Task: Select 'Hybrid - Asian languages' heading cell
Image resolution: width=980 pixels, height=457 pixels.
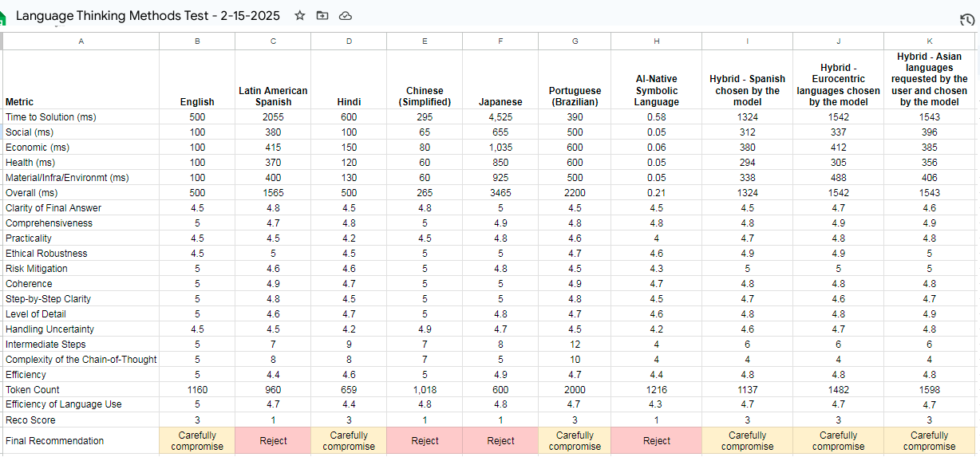Action: point(930,80)
